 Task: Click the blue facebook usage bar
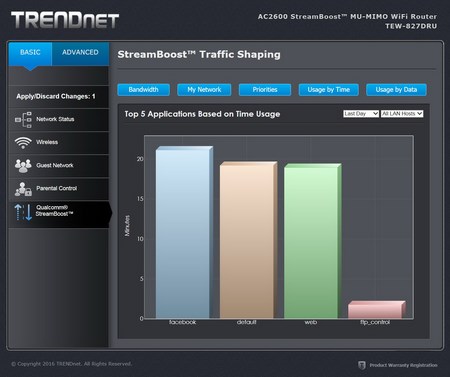click(184, 232)
